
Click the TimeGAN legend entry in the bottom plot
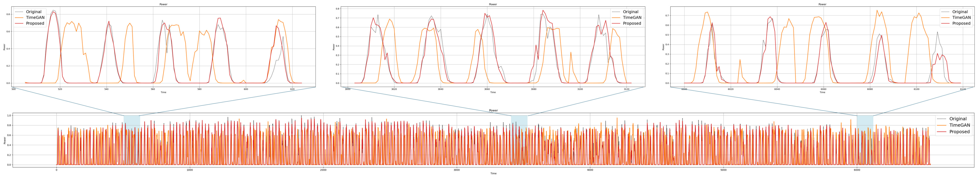(x=959, y=125)
